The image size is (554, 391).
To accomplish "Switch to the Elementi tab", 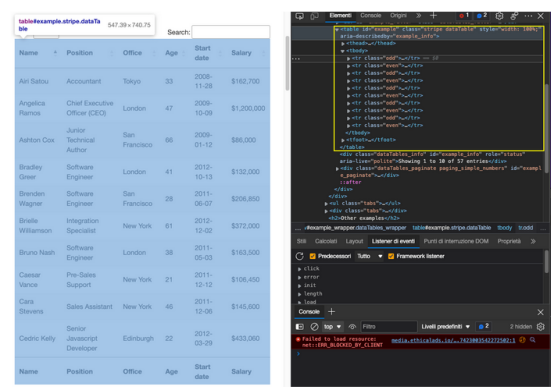I will coord(340,16).
